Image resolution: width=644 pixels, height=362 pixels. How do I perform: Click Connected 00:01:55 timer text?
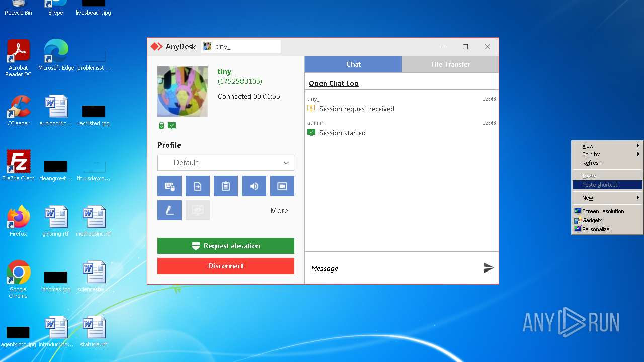[x=249, y=96]
